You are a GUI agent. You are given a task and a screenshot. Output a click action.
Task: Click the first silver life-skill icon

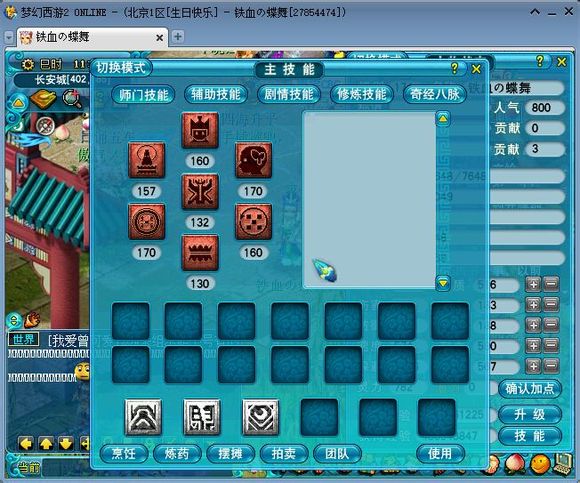[143, 417]
